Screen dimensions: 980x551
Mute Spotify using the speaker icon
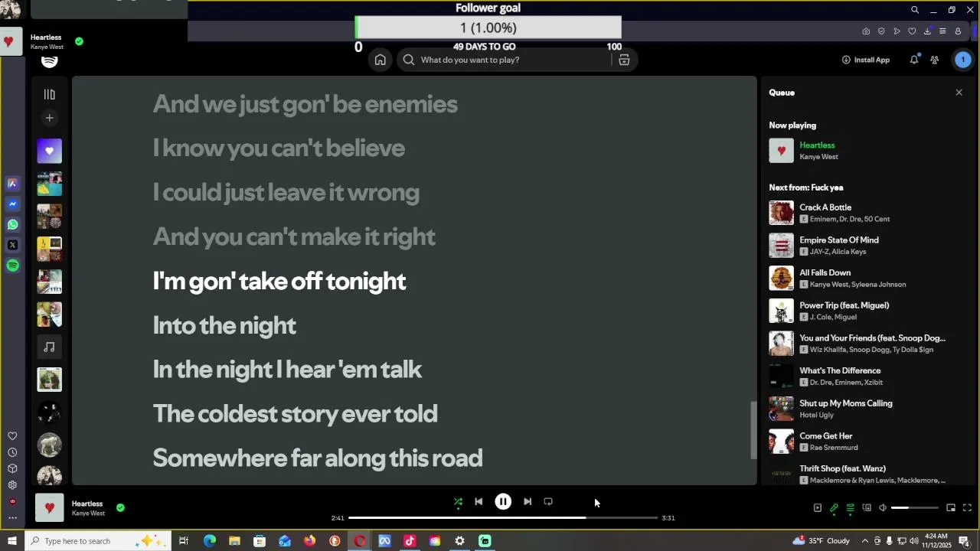[x=882, y=508]
